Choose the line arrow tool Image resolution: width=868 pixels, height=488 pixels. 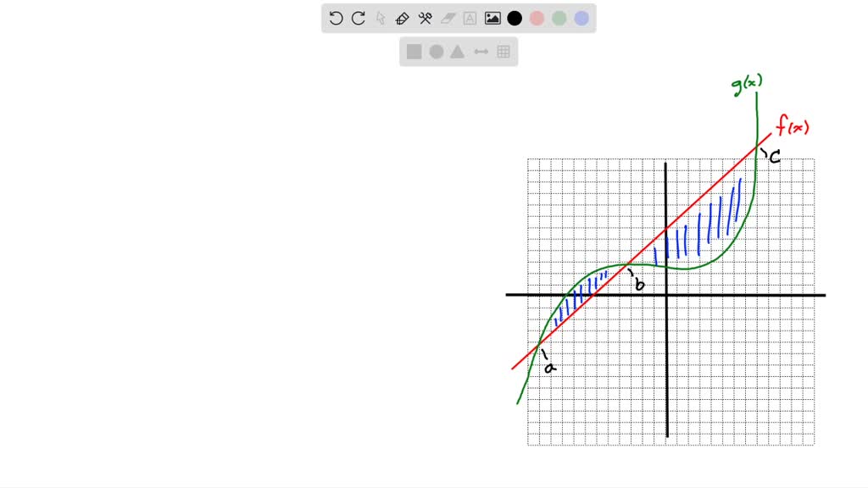(x=480, y=52)
